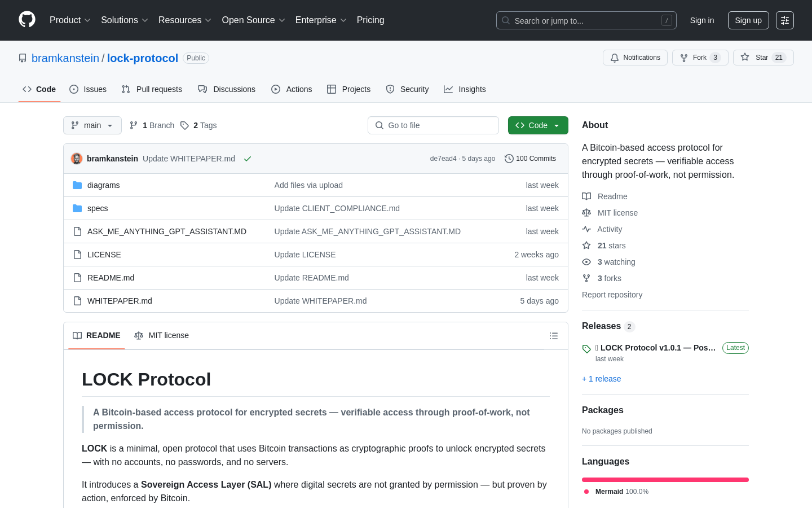Viewport: 812px width, 508px height.
Task: Click the Readme book icon in About
Action: [586, 196]
